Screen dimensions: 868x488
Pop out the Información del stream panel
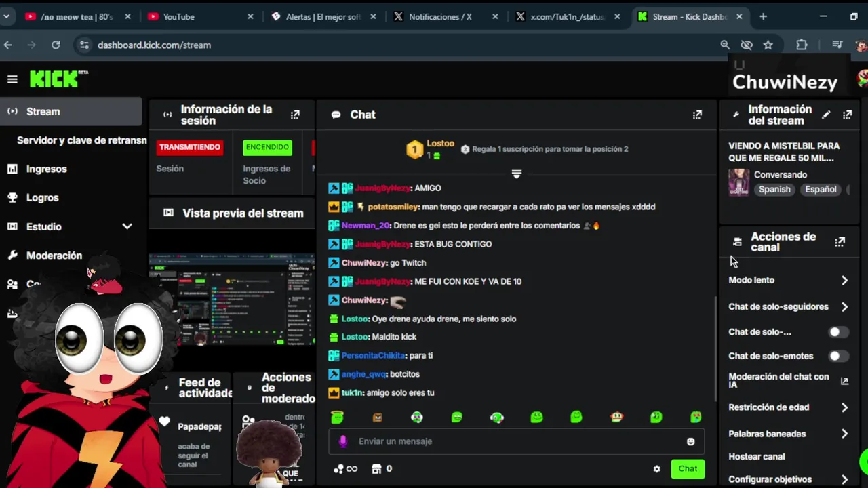tap(847, 115)
